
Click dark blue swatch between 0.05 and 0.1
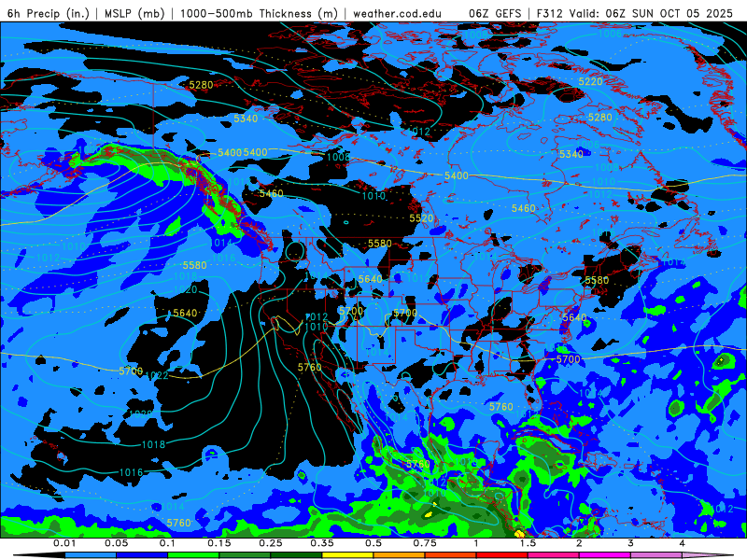click(142, 555)
